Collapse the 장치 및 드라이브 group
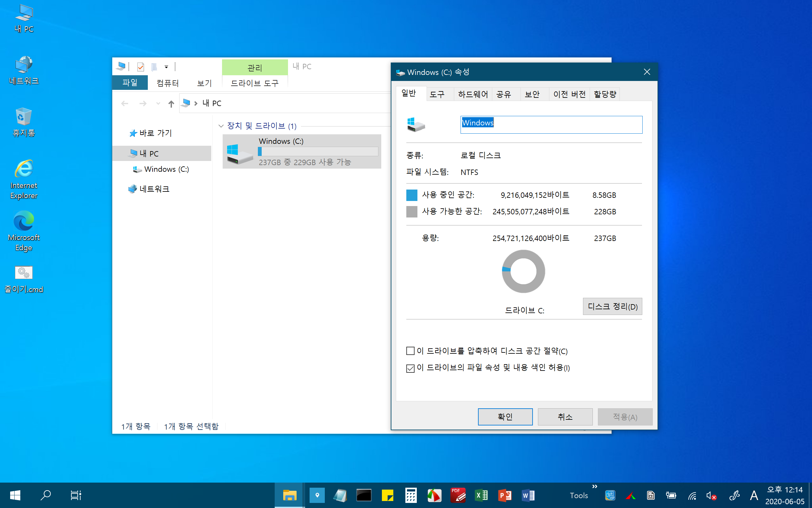The width and height of the screenshot is (812, 508). point(221,126)
